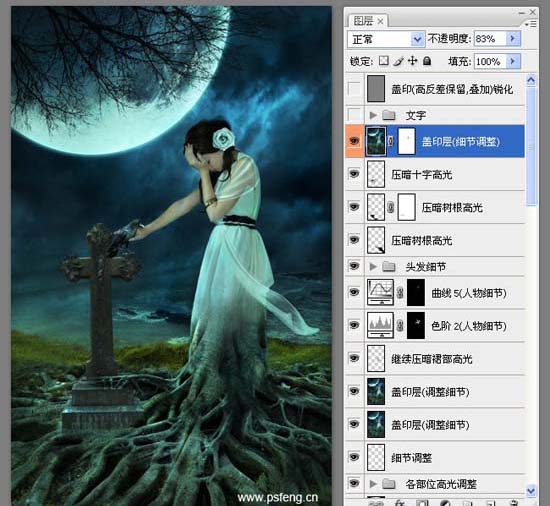Open the 不透明度 opacity slider arrow
The height and width of the screenshot is (506, 550).
513,38
